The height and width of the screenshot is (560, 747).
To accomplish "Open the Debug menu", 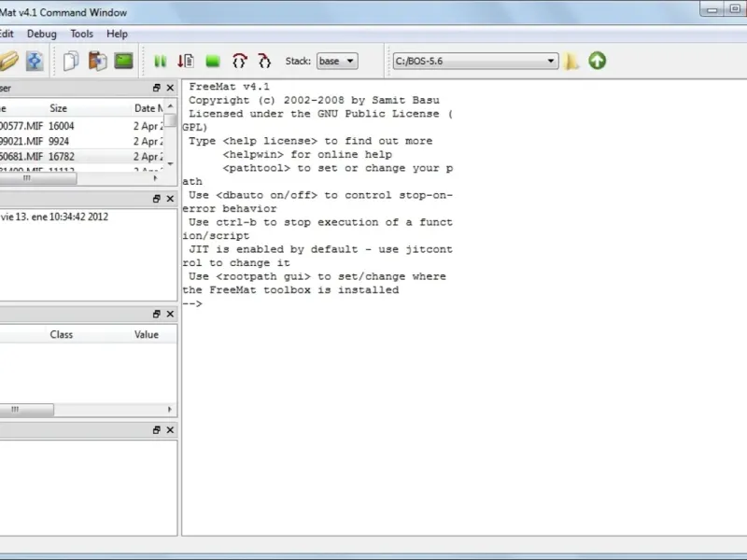I will coord(41,34).
